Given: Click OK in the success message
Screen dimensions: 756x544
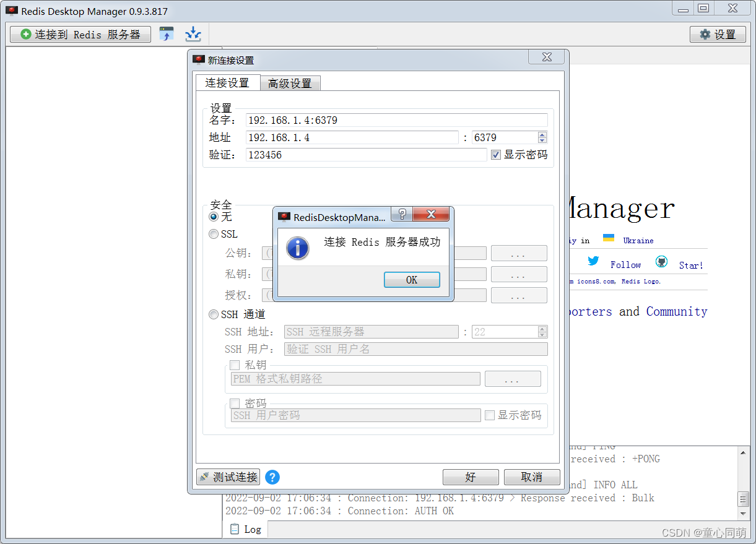Looking at the screenshot, I should point(412,280).
